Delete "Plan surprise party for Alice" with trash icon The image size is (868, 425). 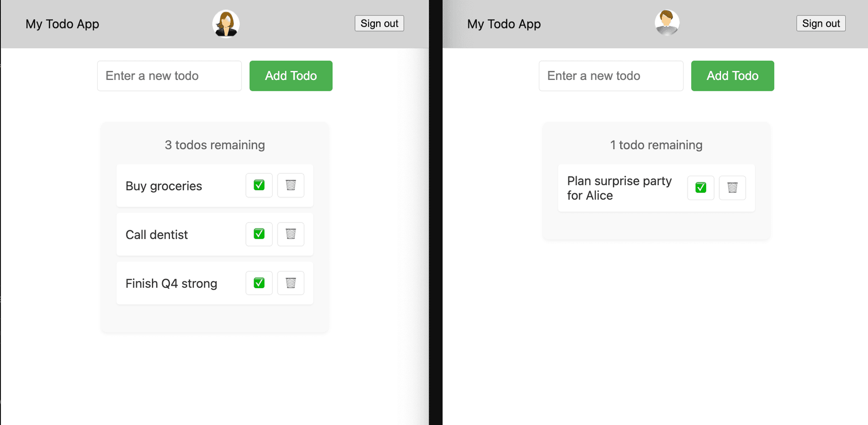732,188
